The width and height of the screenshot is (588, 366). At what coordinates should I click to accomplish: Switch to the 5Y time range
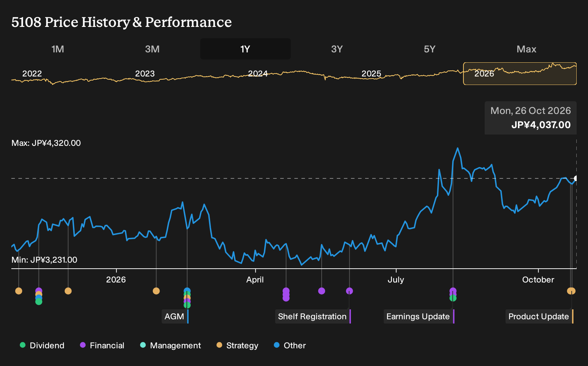[x=430, y=49]
